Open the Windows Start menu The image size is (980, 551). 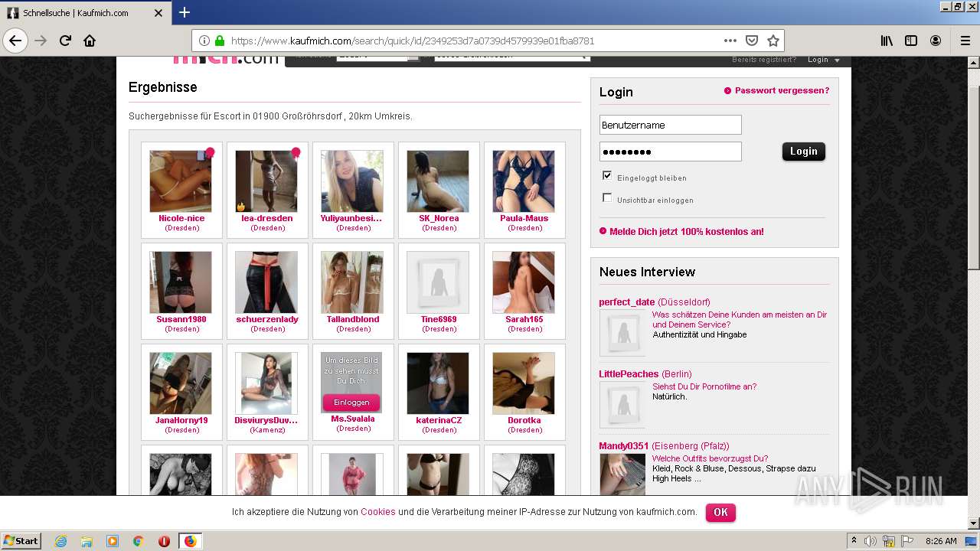[21, 541]
